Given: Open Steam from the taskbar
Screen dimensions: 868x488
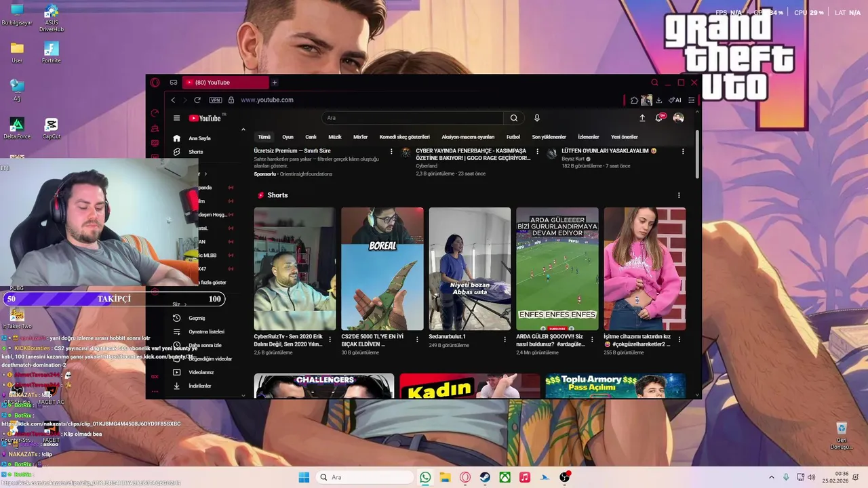Looking at the screenshot, I should [485, 477].
